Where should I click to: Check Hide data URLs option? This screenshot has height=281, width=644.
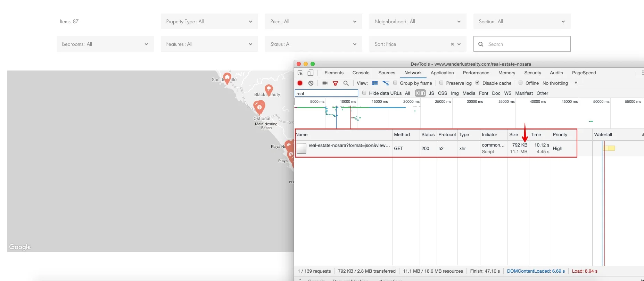364,93
